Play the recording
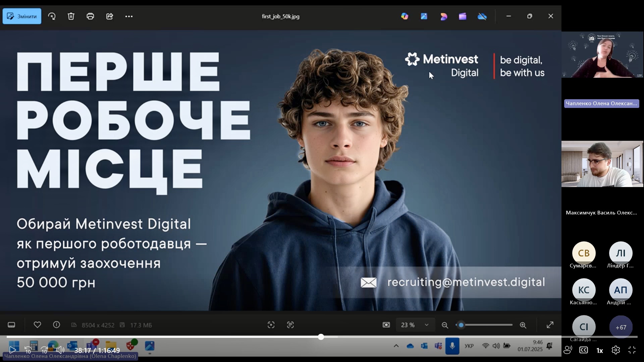Viewport: 644px width, 362px height. (x=12, y=350)
